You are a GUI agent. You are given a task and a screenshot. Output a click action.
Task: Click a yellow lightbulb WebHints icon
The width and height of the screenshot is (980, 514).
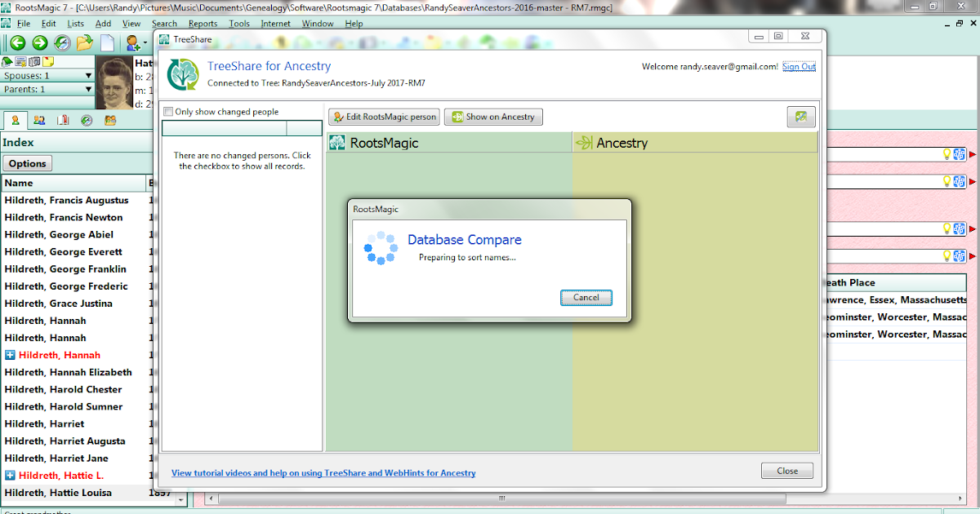tap(947, 155)
